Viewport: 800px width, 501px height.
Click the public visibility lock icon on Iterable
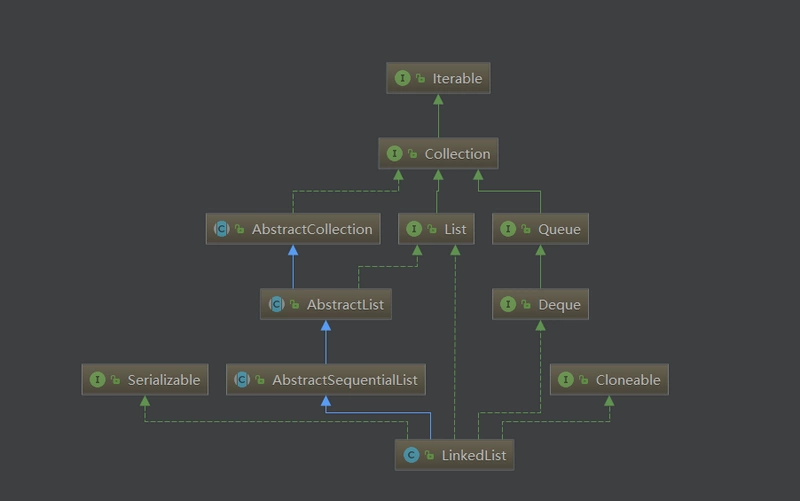[x=420, y=79]
